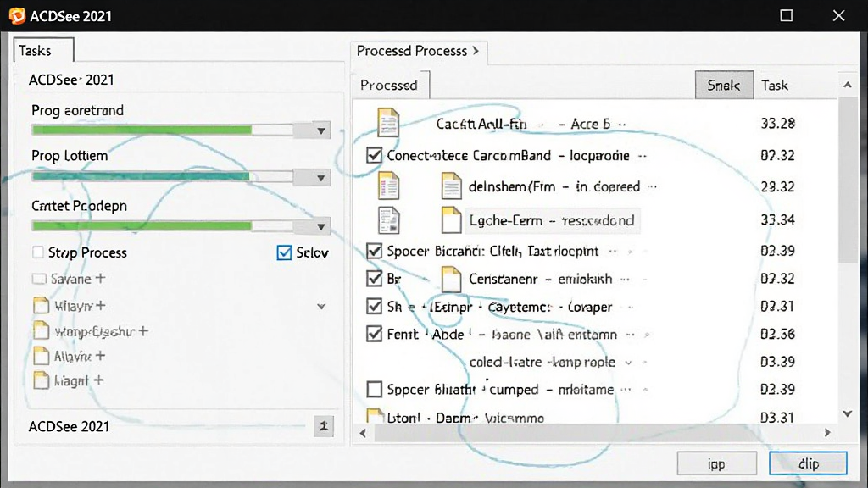This screenshot has width=868, height=488.
Task: Click the 'Cantet Prodepn' progress bar
Action: pos(162,225)
